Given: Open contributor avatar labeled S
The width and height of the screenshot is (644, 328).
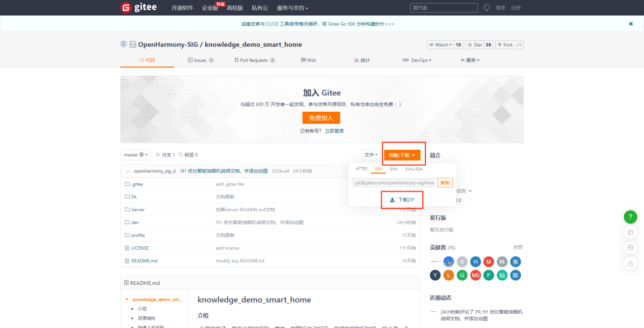Looking at the screenshot, I should coord(462,261).
